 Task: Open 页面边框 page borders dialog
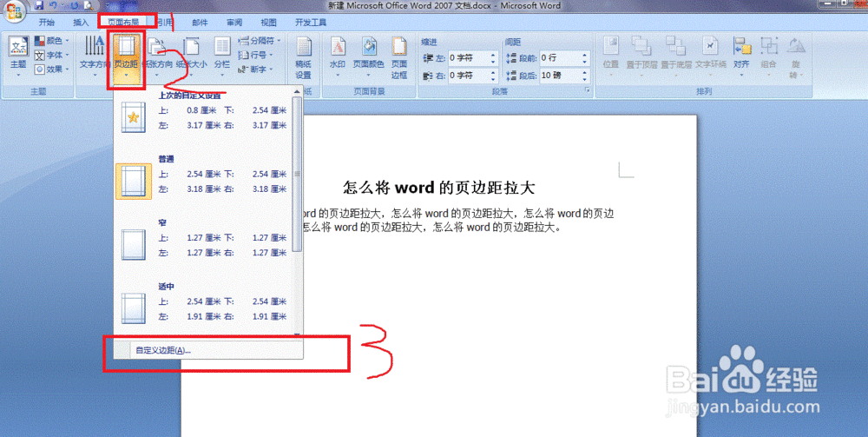[x=399, y=57]
